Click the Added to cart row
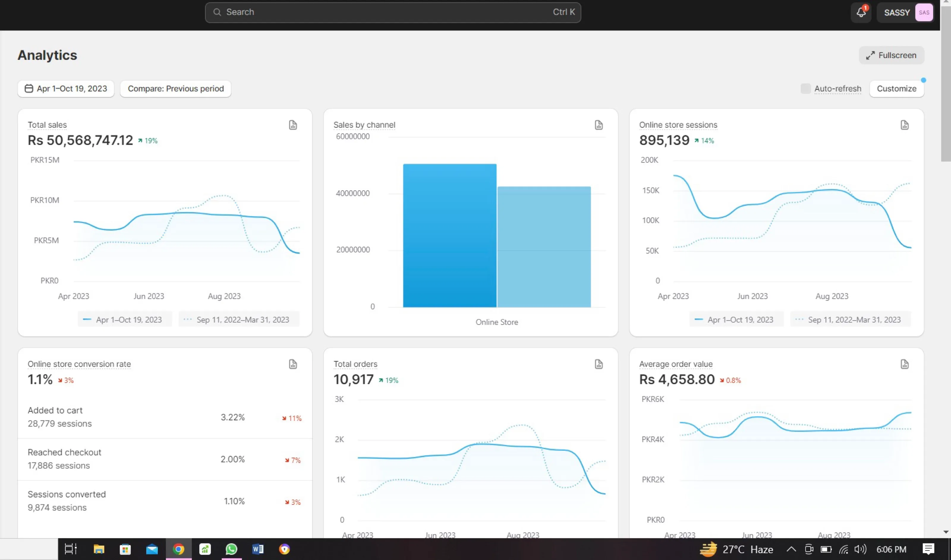951x560 pixels. (165, 417)
